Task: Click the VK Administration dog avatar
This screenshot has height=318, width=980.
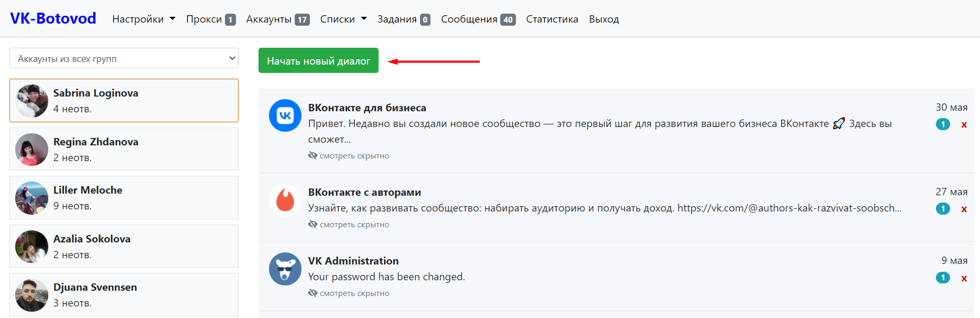Action: [x=285, y=269]
